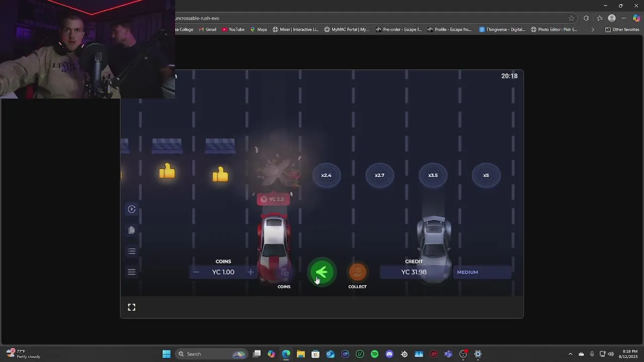The height and width of the screenshot is (362, 644).
Task: Open Spotify from the taskbar
Action: [x=375, y=354]
